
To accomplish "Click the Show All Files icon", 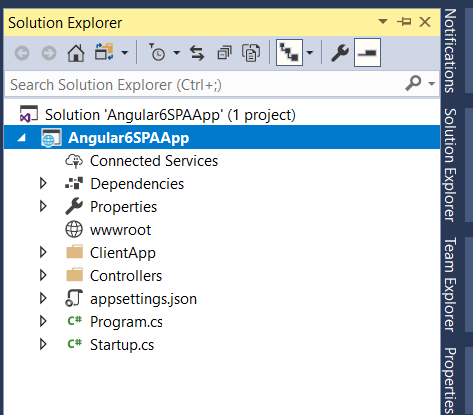I will pyautogui.click(x=251, y=53).
